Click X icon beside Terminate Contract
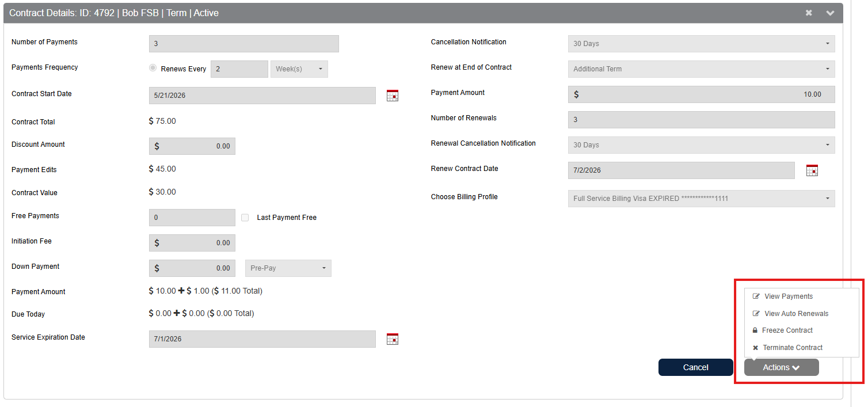This screenshot has width=868, height=407. [x=756, y=348]
